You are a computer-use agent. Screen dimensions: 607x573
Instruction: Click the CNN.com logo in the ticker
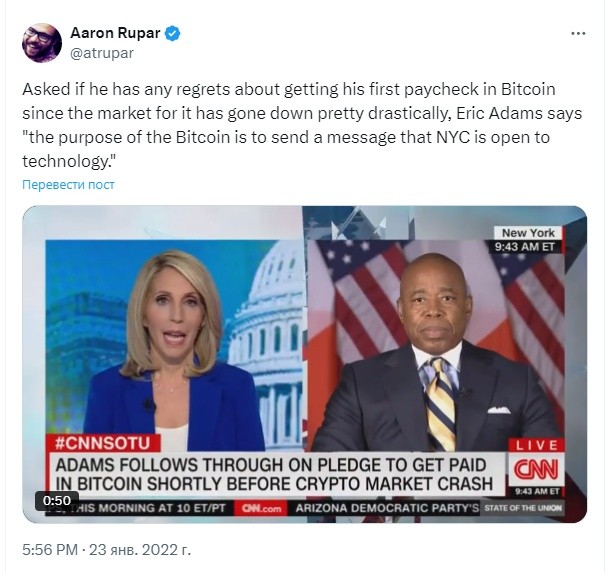261,508
